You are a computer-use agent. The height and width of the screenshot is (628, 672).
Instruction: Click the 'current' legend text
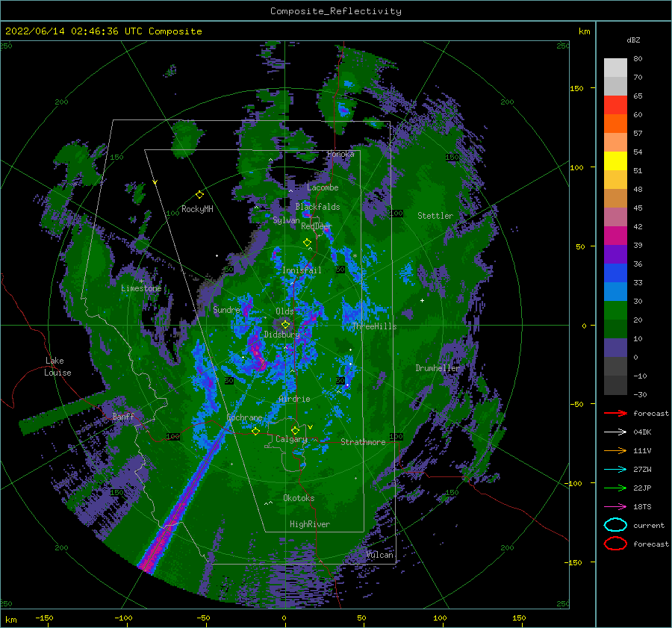[x=649, y=525]
